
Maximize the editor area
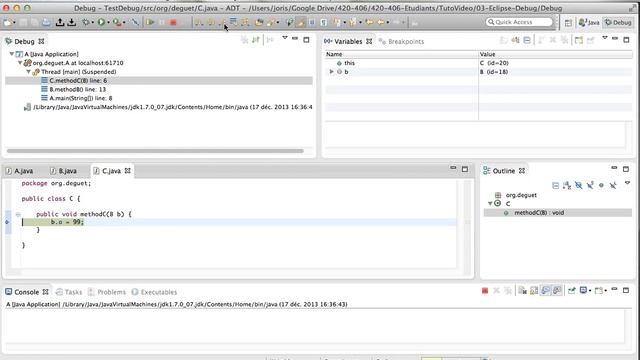coord(464,169)
